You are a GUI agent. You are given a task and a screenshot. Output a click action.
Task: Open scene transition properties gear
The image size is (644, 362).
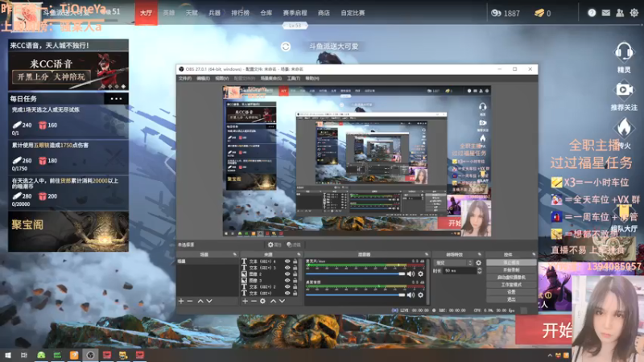pos(478,263)
